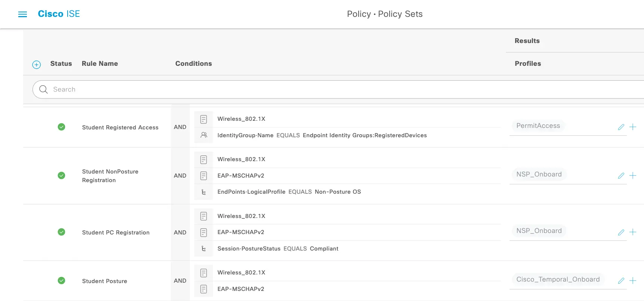The image size is (644, 301).
Task: Click attribute icon beside EndPoints·LogicalProfile condition
Action: tap(204, 192)
